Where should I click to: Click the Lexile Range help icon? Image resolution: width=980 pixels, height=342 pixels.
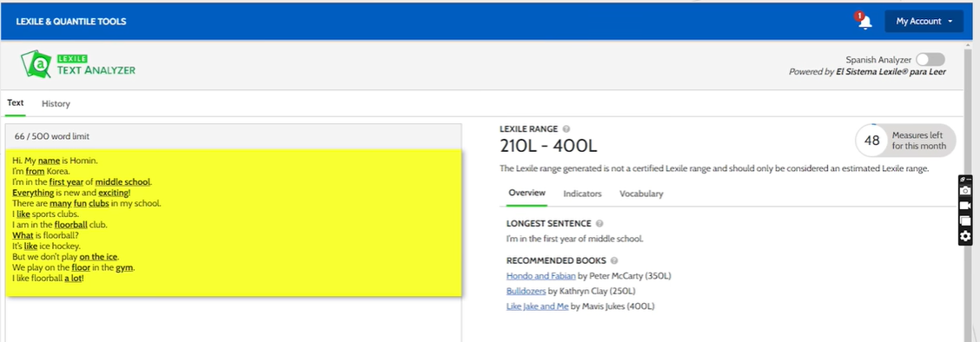[x=566, y=129]
